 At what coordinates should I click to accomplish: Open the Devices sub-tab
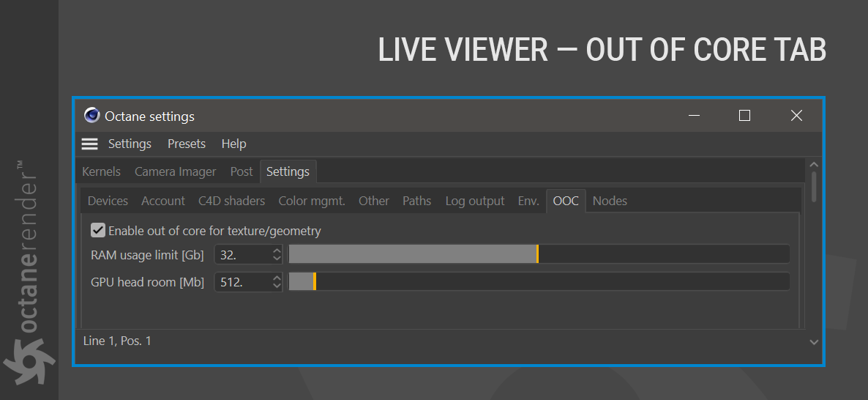pos(108,201)
